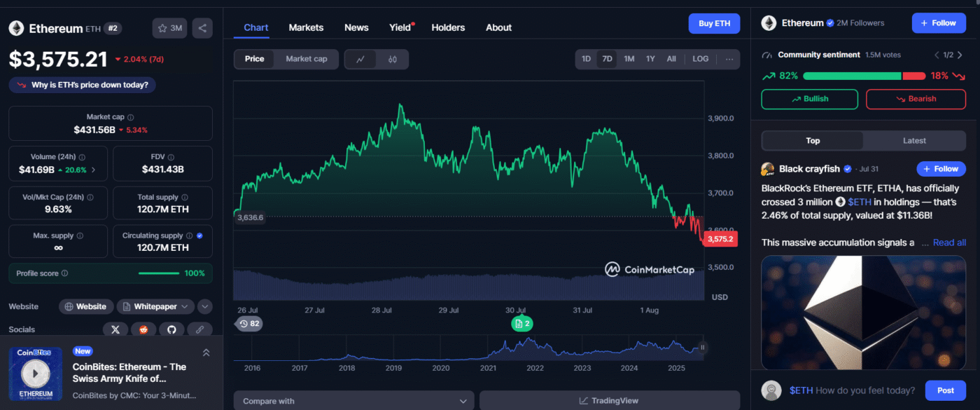Click Read all on crayfish post
This screenshot has width=980, height=410.
[949, 242]
